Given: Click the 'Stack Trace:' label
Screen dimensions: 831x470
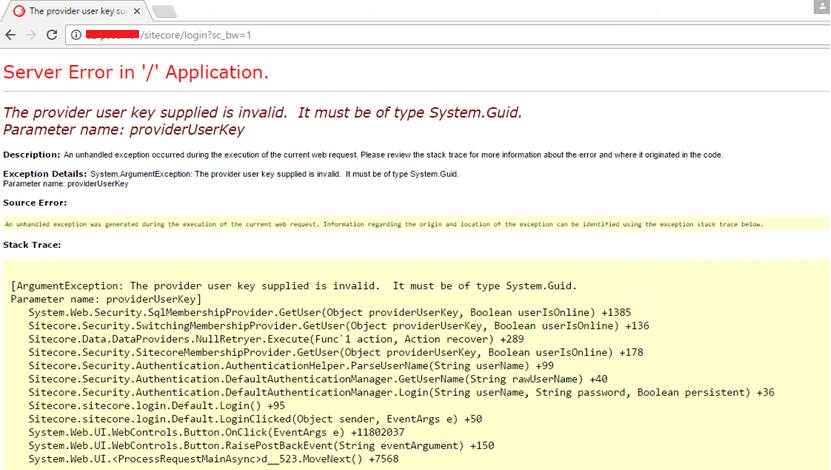Looking at the screenshot, I should click(32, 245).
